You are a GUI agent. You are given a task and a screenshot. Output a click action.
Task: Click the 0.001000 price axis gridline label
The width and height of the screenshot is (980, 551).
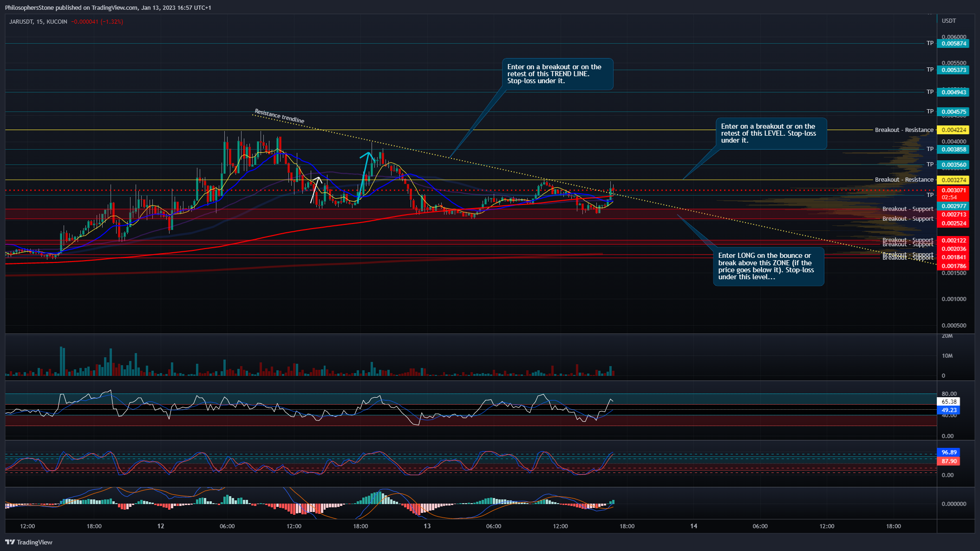click(954, 299)
